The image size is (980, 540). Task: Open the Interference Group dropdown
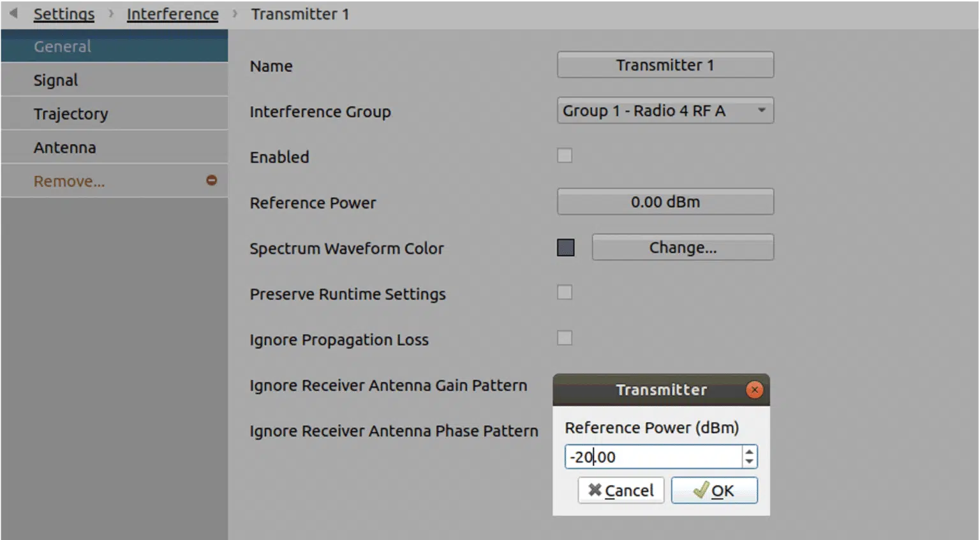[665, 111]
